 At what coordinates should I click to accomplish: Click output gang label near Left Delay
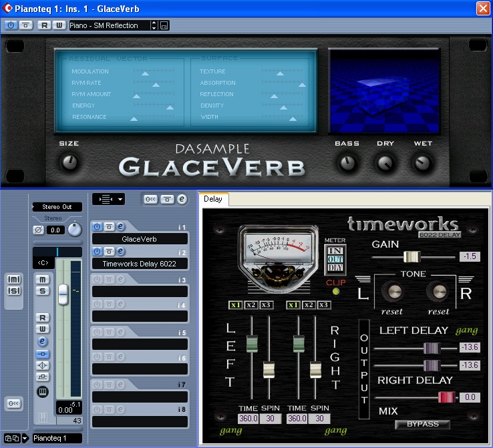(466, 330)
